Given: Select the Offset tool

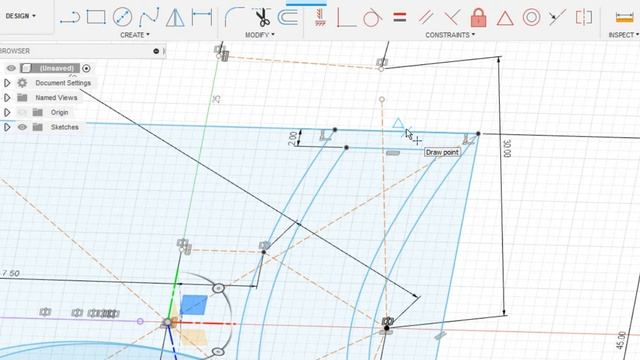Looking at the screenshot, I should point(288,18).
